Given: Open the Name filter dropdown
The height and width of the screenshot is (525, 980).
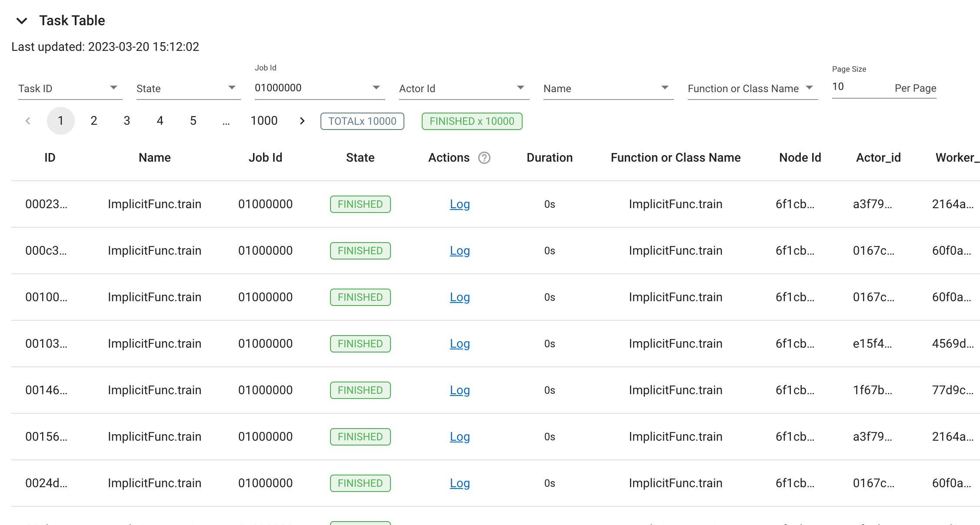Looking at the screenshot, I should pos(608,88).
